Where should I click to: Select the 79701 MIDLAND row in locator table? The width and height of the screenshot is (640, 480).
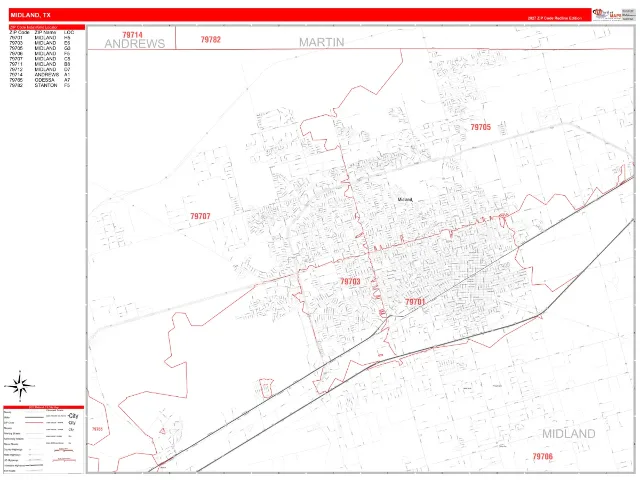click(40, 38)
